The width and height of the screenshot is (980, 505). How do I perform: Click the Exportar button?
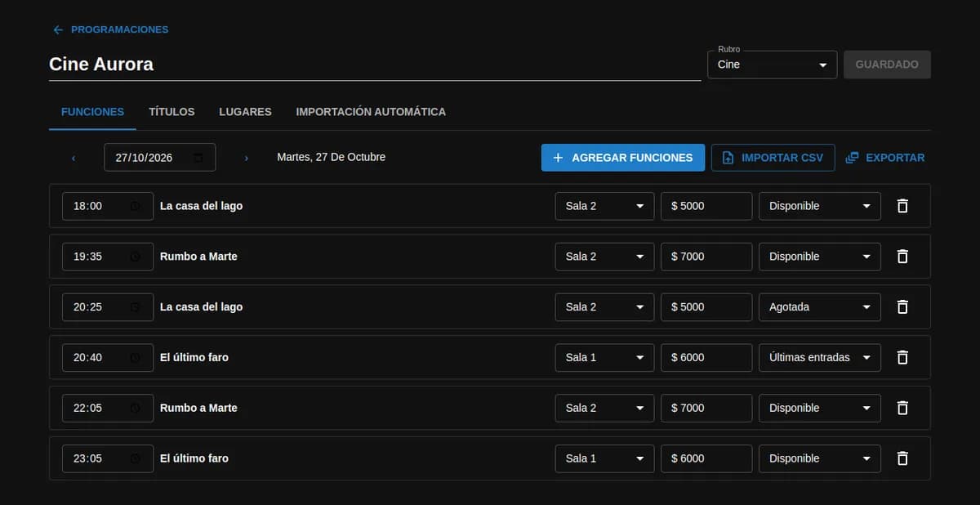point(885,158)
